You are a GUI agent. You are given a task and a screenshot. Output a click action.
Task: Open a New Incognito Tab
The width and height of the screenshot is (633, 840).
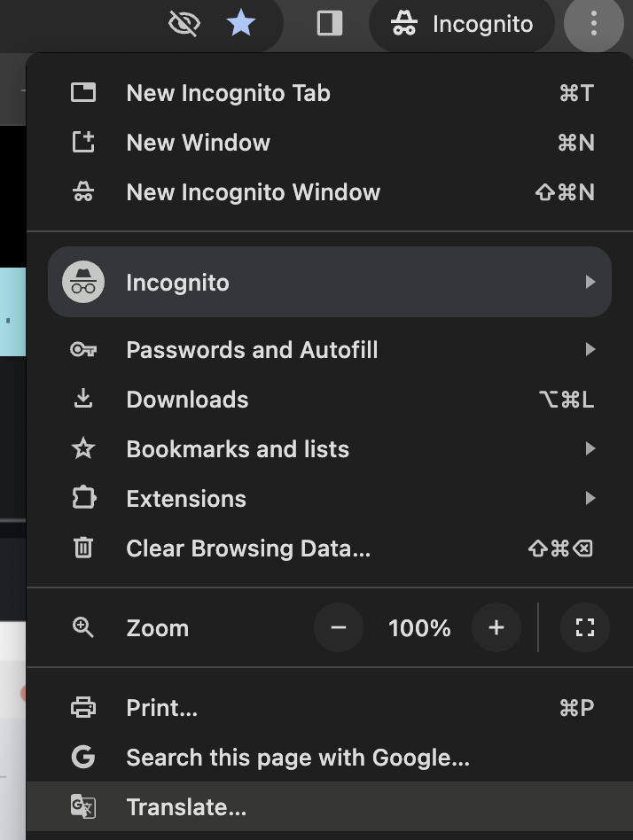click(228, 93)
